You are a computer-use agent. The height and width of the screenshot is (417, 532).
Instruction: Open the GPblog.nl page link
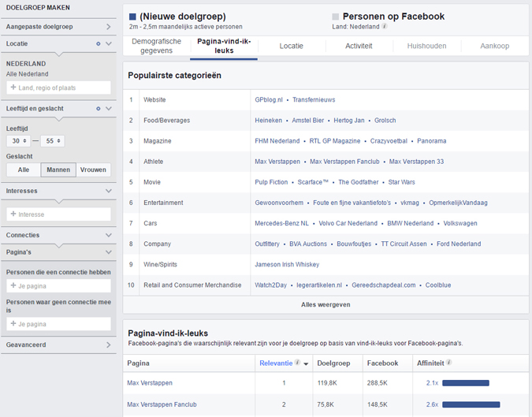[269, 100]
